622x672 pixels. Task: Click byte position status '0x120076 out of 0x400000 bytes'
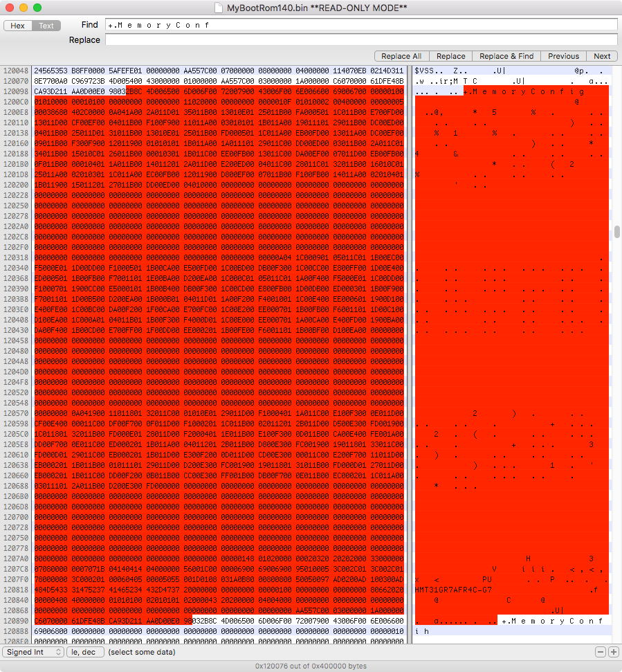click(311, 666)
